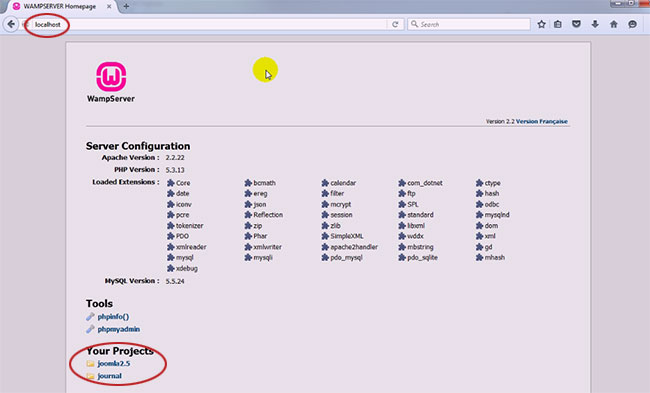
Task: Click the mcrypt extension name
Action: point(341,204)
